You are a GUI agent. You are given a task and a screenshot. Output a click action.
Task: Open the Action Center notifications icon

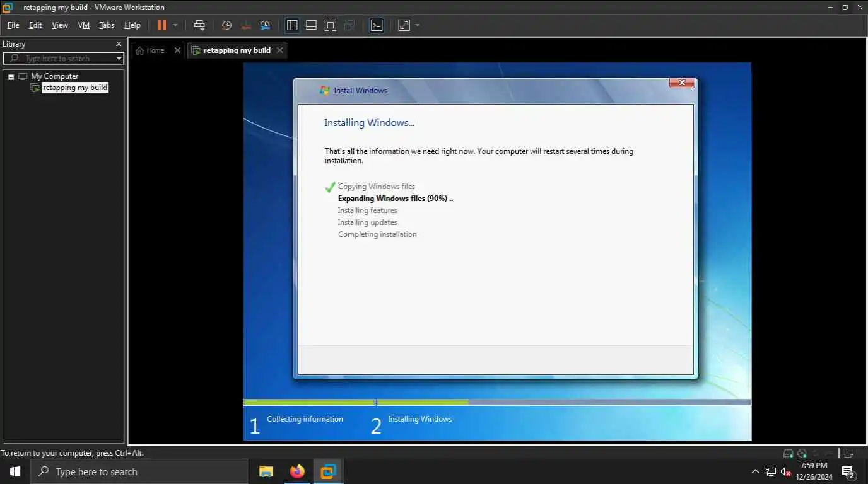848,472
